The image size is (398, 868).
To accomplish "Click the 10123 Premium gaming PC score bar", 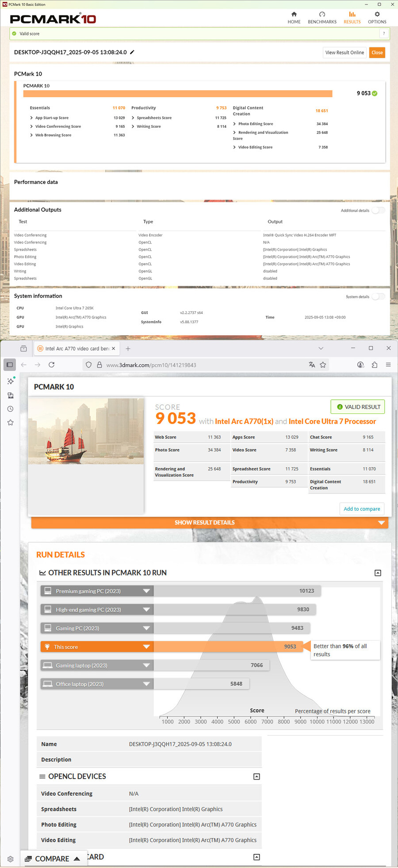I will coord(237,591).
